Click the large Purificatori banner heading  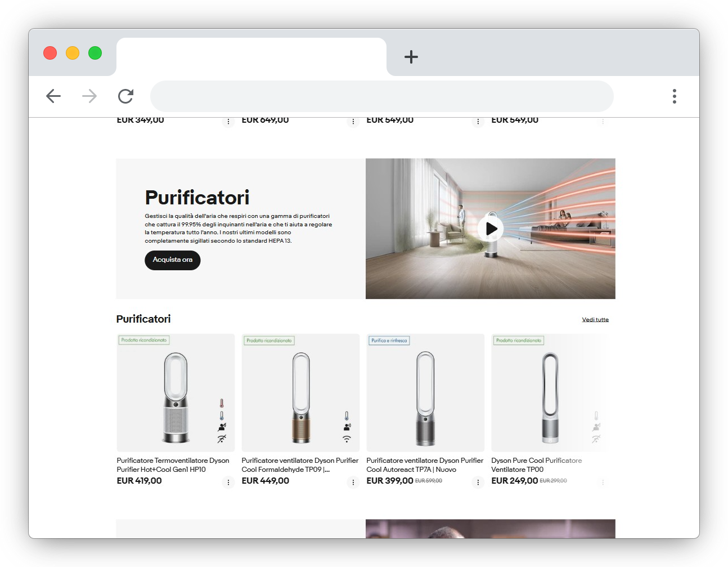(x=197, y=198)
